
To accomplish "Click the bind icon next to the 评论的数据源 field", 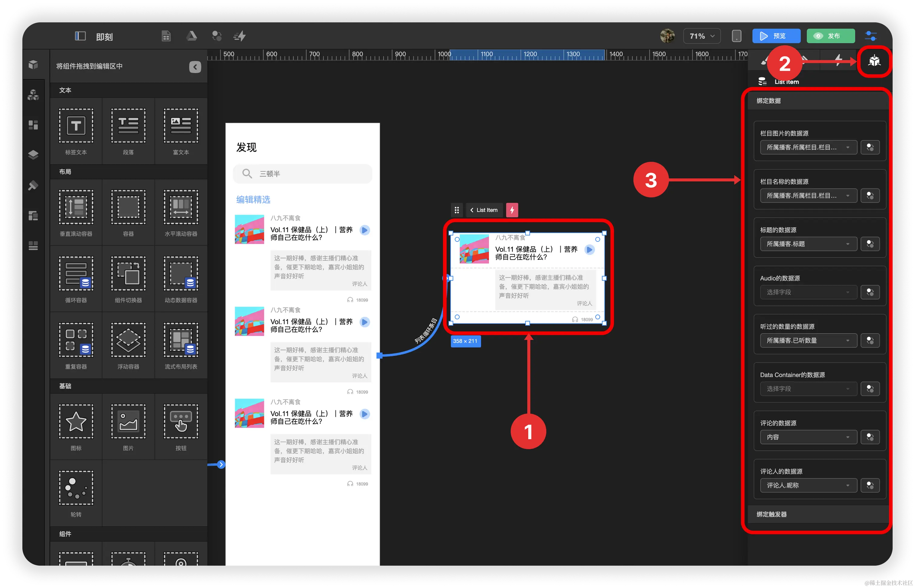I will 870,437.
